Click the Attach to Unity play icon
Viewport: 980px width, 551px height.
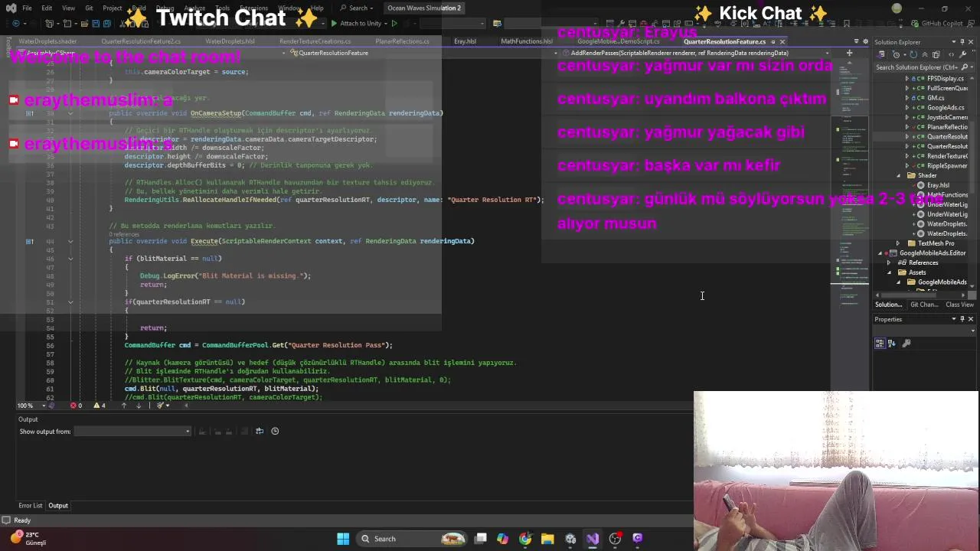tap(334, 23)
